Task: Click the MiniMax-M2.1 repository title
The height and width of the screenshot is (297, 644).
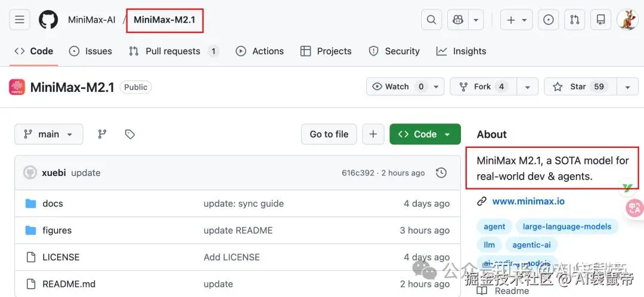Action: pos(72,87)
